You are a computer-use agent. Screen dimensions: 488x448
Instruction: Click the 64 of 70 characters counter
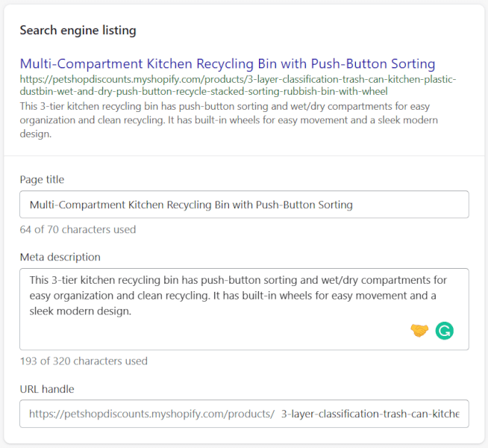point(78,229)
